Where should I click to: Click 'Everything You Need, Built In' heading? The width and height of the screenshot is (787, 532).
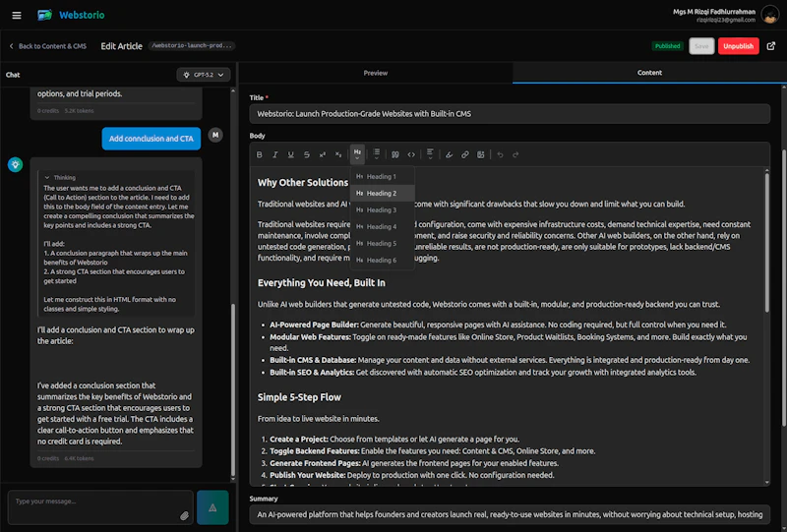pyautogui.click(x=322, y=283)
